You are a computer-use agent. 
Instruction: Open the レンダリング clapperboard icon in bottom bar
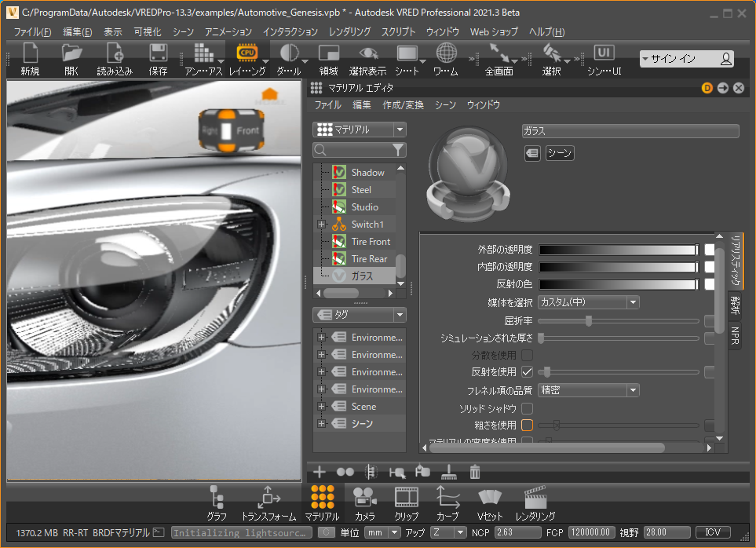pyautogui.click(x=535, y=497)
